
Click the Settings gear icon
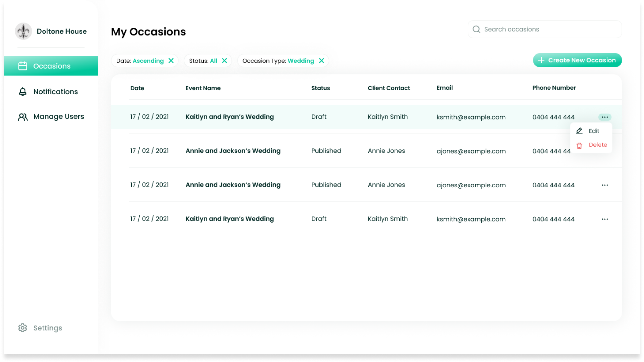coord(23,328)
